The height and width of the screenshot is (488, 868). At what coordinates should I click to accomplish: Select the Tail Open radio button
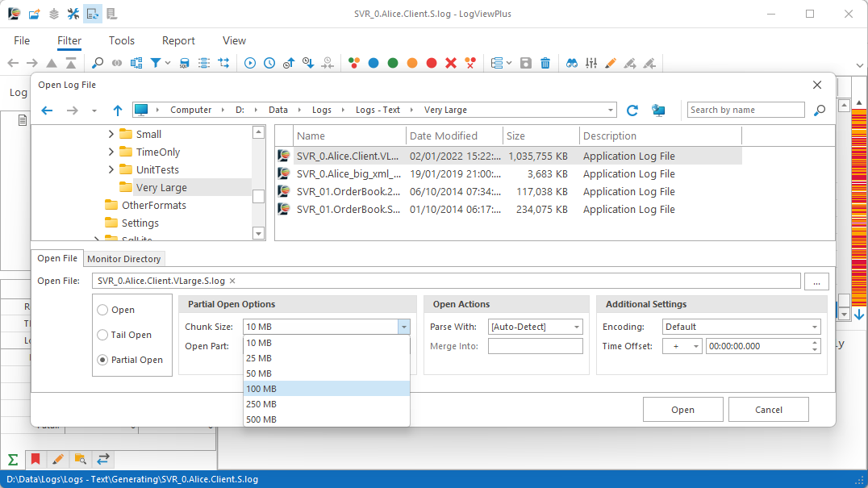click(x=102, y=335)
